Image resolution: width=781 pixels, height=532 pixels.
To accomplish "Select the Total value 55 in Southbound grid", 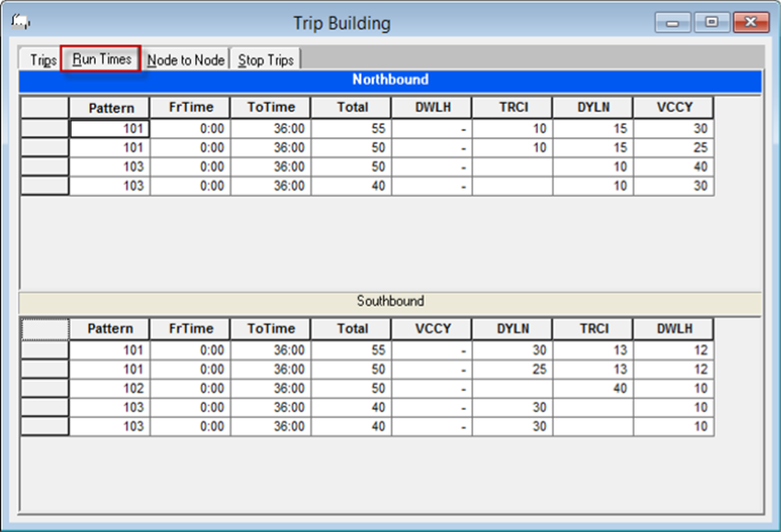I will pyautogui.click(x=353, y=350).
